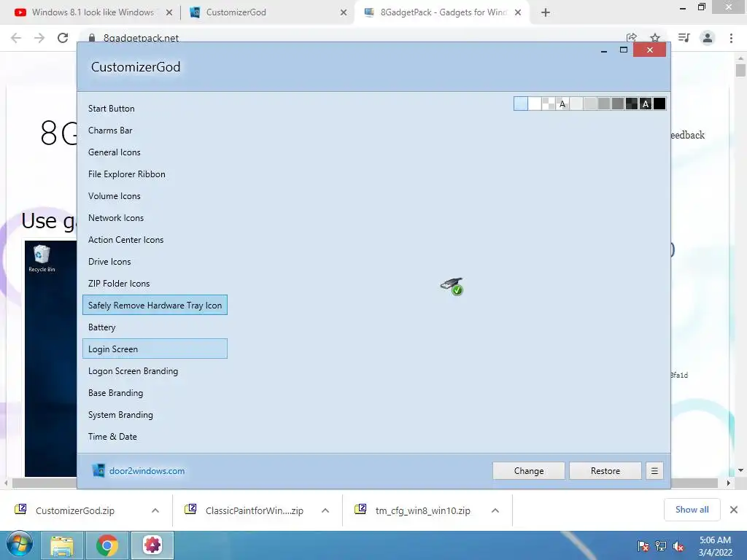Click the door2windows logo icon
Screen dimensions: 747x560
[98, 470]
